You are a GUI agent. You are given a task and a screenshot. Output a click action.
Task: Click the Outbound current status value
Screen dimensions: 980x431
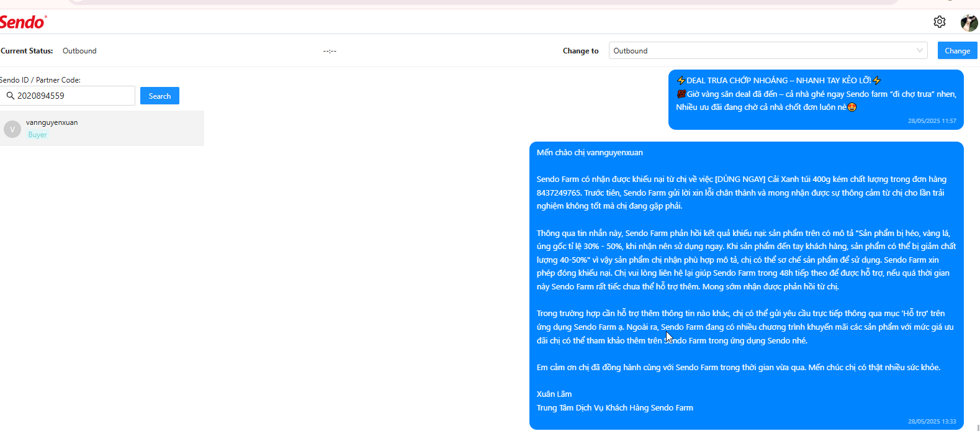click(79, 51)
